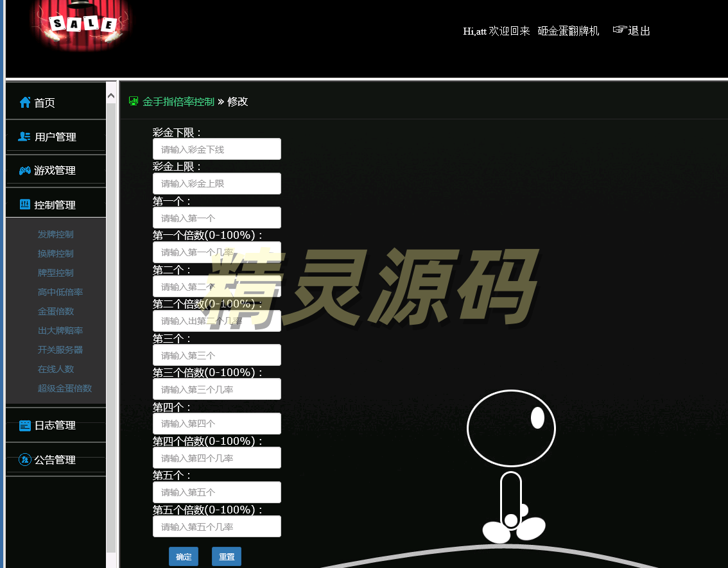Click the SALE logo image
This screenshot has width=728, height=568.
(82, 24)
